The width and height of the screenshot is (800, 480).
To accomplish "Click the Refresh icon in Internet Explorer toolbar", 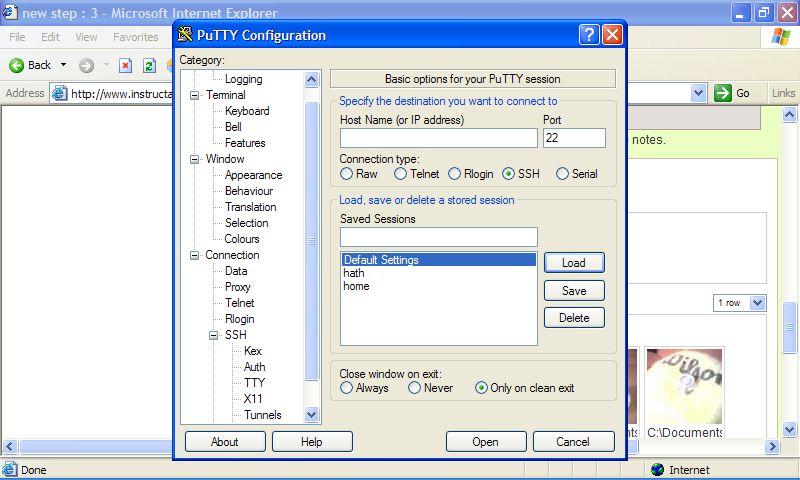I will click(149, 65).
